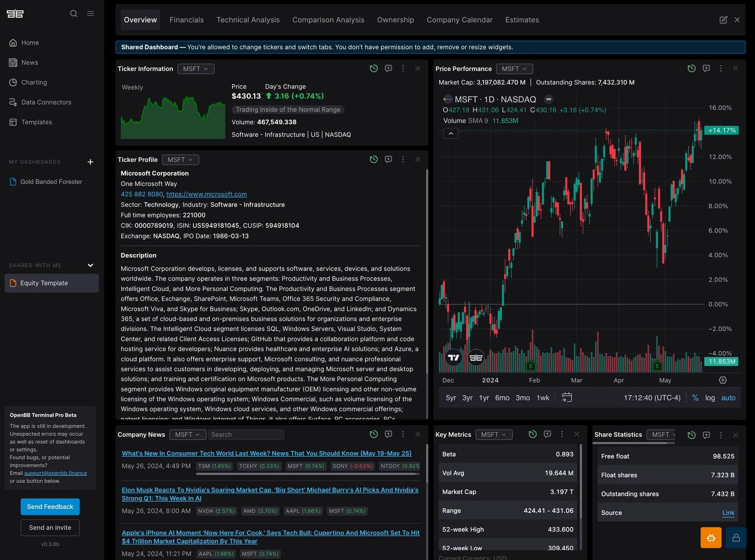Click the chart date range calendar icon
Viewport: 755px width, 560px height.
[x=567, y=398]
